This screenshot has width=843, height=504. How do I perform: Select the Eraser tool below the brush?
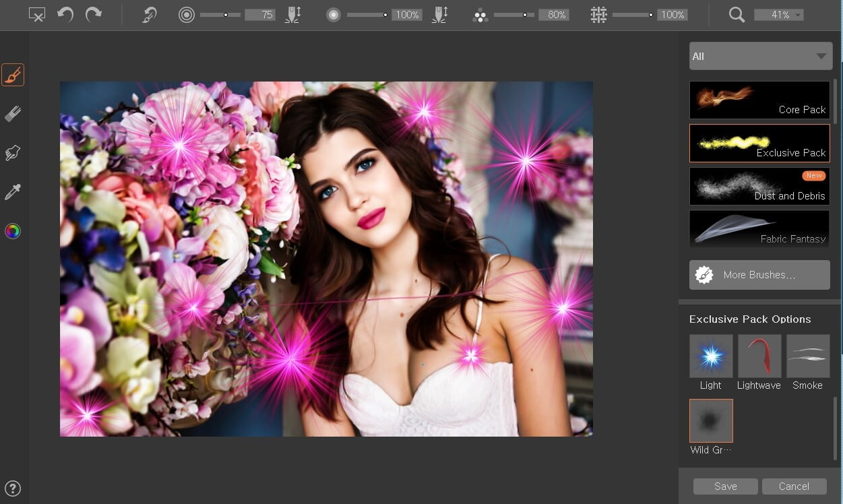tap(13, 115)
